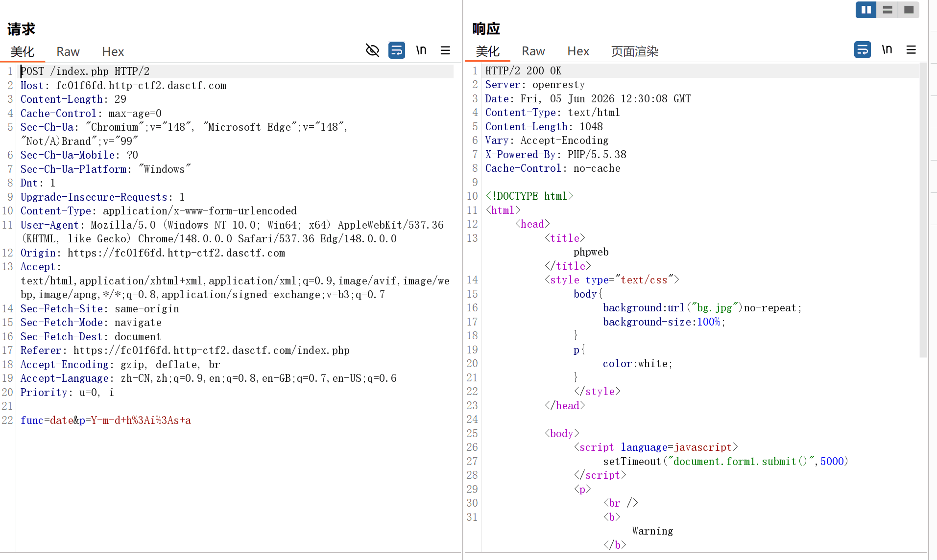Select the response Hex tab
This screenshot has width=937, height=560.
578,51
